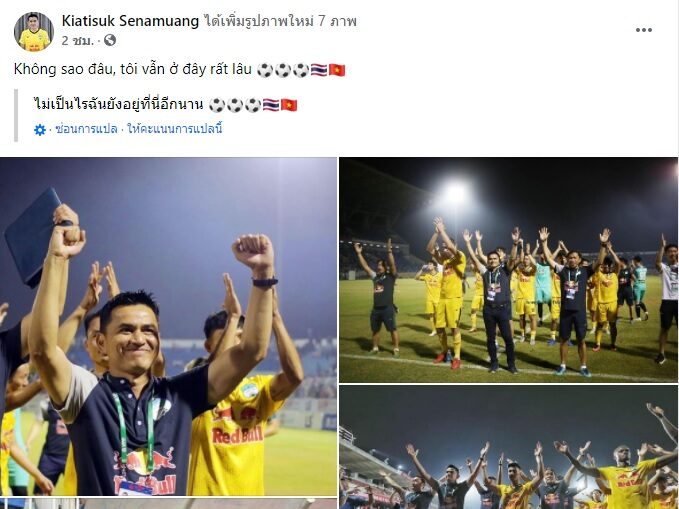Click the public audience globe icon
The image size is (679, 509).
pyautogui.click(x=110, y=40)
